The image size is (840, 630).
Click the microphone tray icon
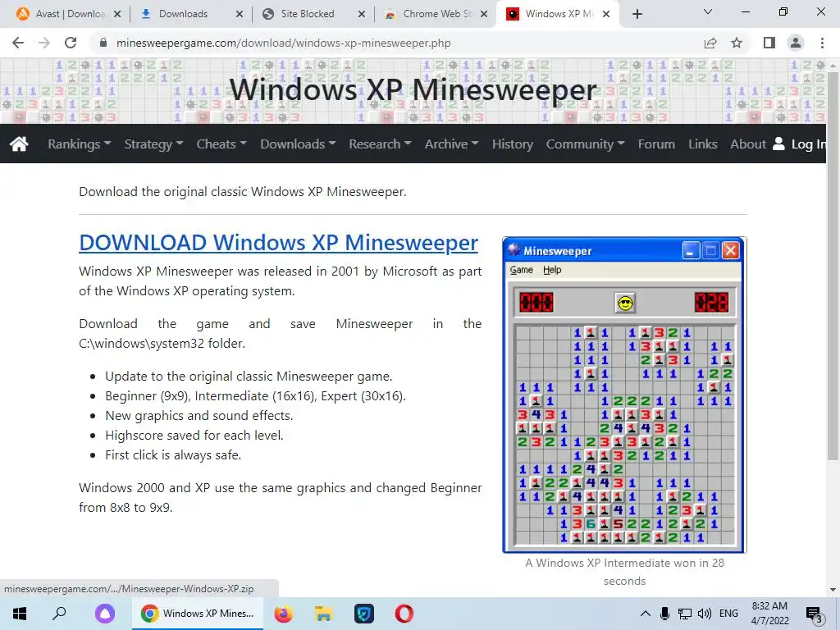(664, 614)
